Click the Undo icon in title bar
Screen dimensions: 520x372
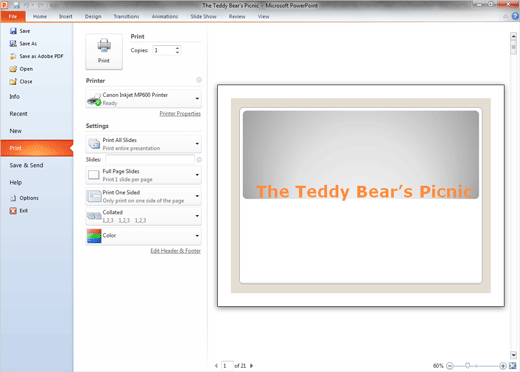click(26, 5)
